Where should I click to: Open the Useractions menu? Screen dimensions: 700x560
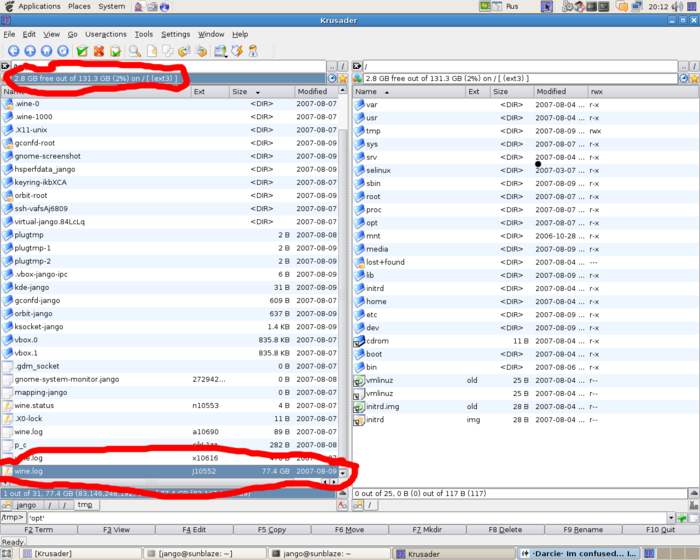[106, 34]
